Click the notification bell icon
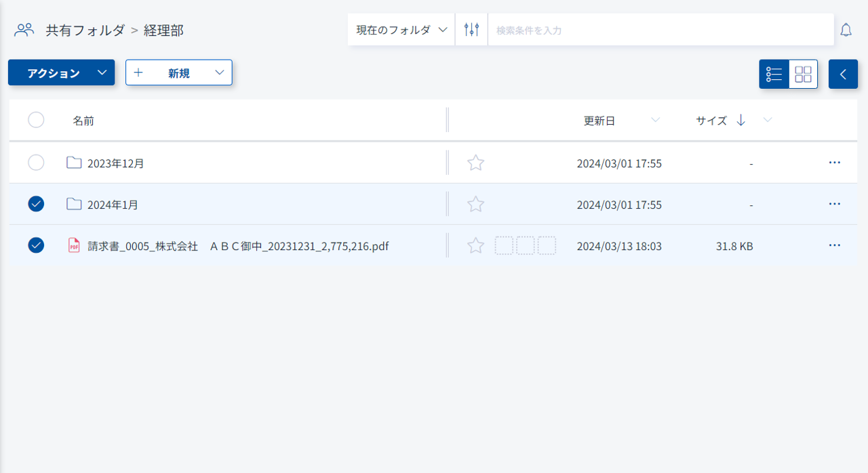This screenshot has height=473, width=868. coord(846,30)
